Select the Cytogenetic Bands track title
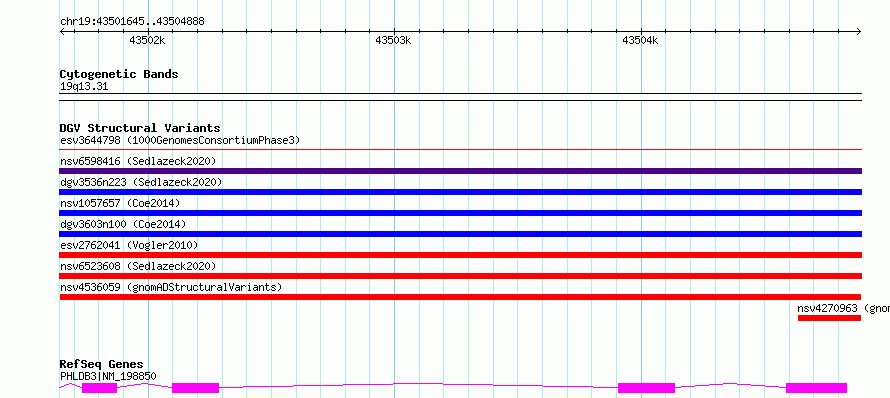This screenshot has height=398, width=890. pyautogui.click(x=119, y=74)
